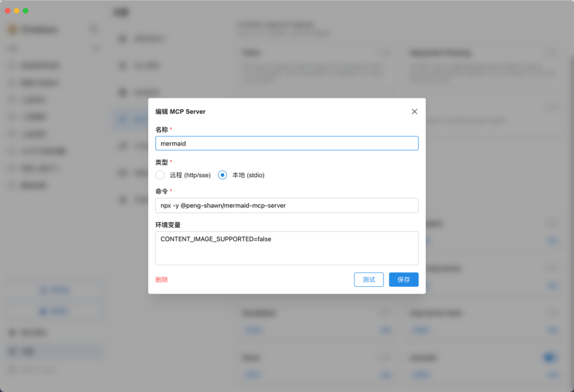Click the 命令 field with npx command
This screenshot has height=392, width=574.
tap(286, 206)
